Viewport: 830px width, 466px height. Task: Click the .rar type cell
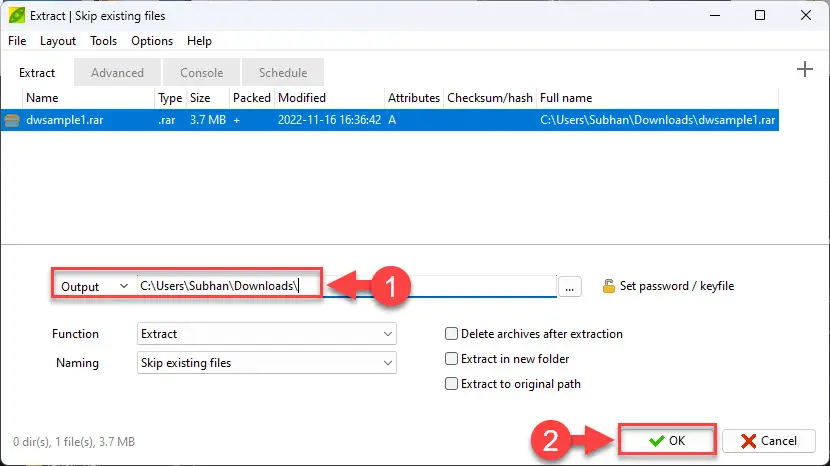[x=167, y=120]
